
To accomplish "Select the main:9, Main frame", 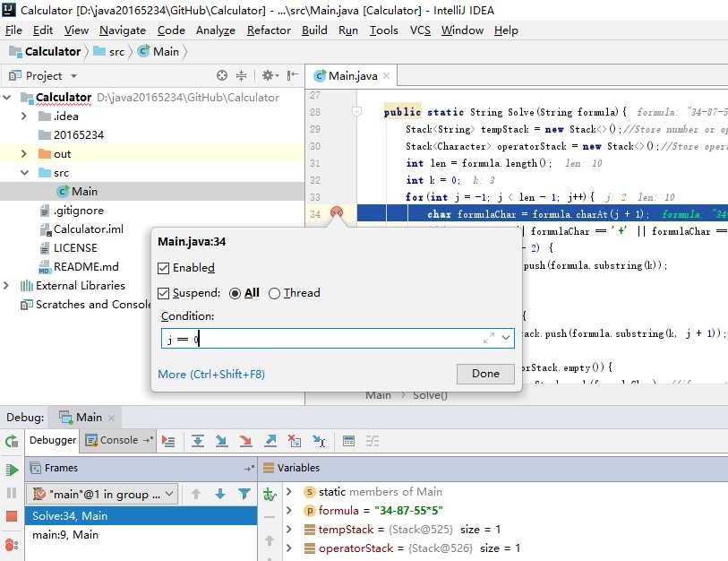I will pos(141,535).
